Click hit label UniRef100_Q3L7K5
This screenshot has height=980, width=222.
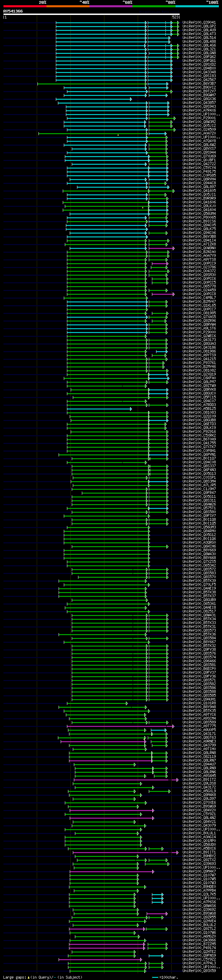199,894
